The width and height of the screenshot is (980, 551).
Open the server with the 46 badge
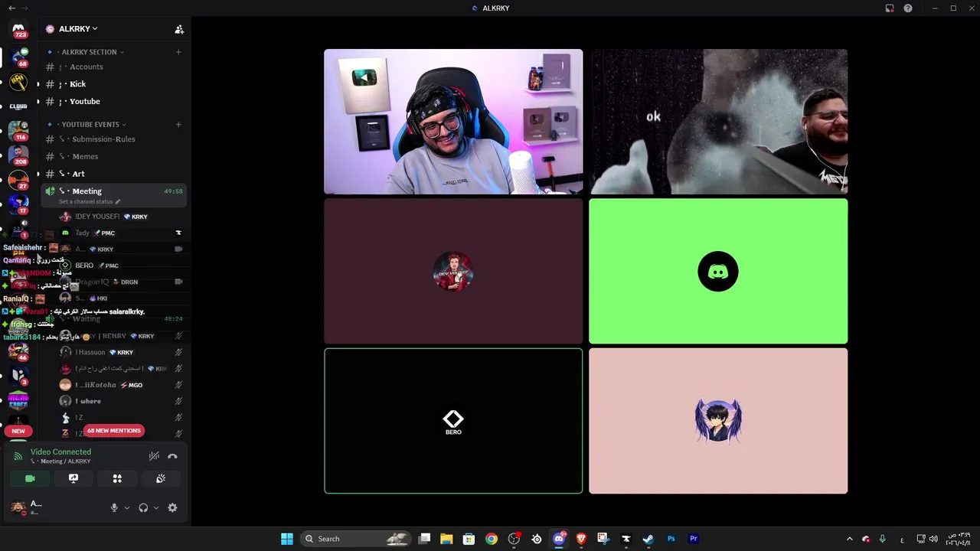click(x=18, y=351)
